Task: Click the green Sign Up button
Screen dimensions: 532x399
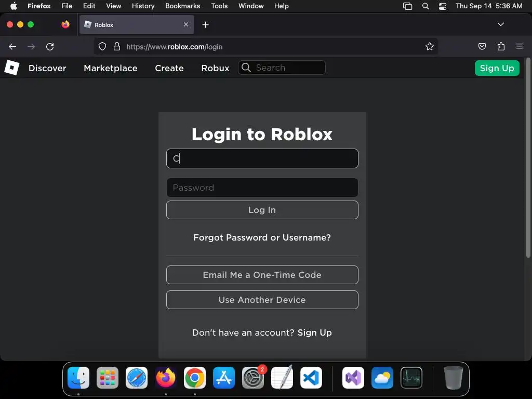Action: [x=497, y=68]
